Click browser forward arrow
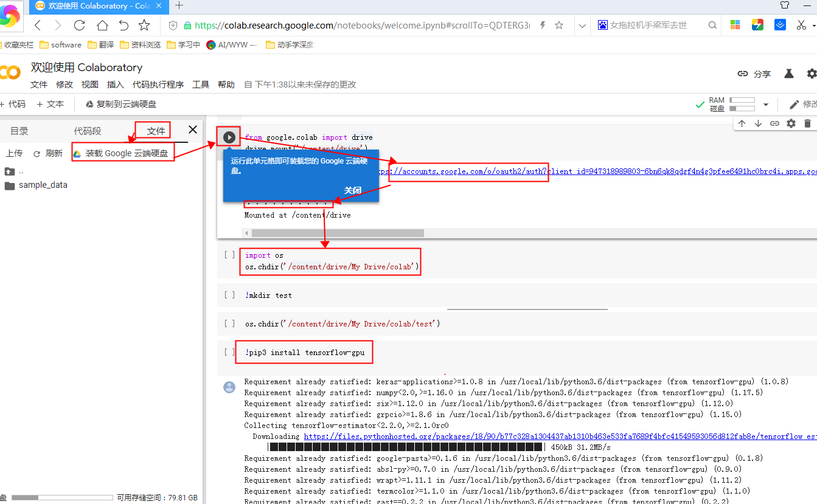The width and height of the screenshot is (817, 504). pos(58,25)
